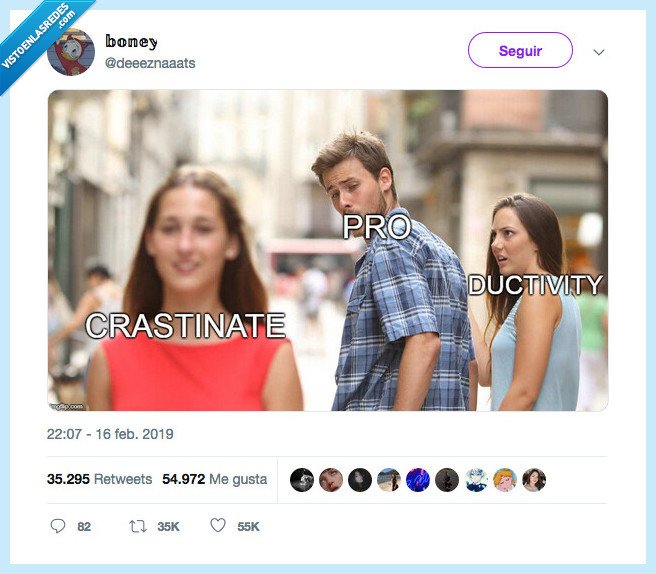
Task: Click the VISTOENLASREDES.com corner banner
Action: [38, 38]
